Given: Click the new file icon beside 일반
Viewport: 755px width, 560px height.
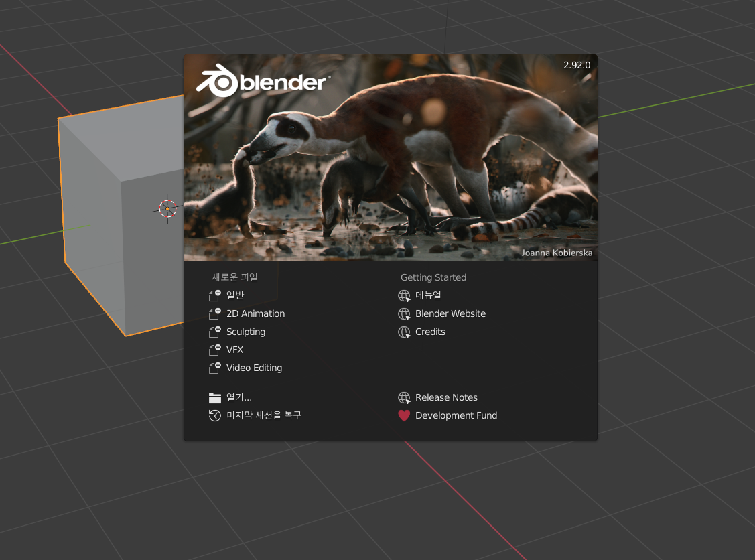Looking at the screenshot, I should 214,295.
